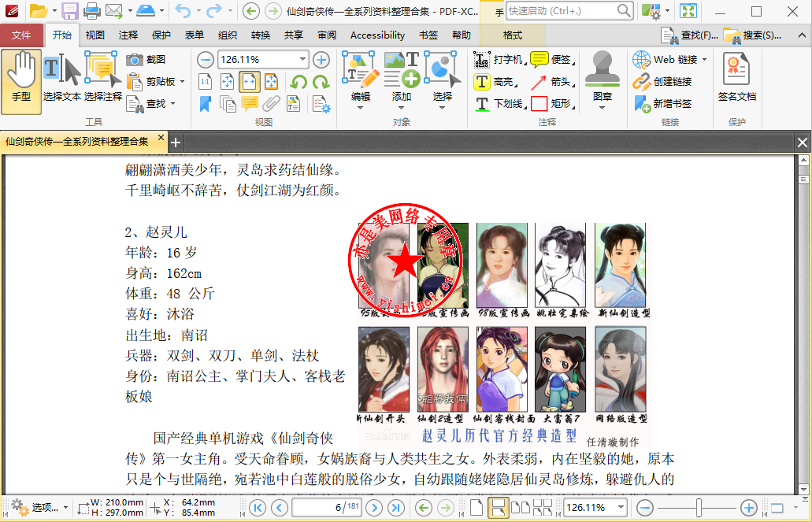812x522 pixels.
Task: Click the Print icon in quick toolbar
Action: pyautogui.click(x=91, y=10)
